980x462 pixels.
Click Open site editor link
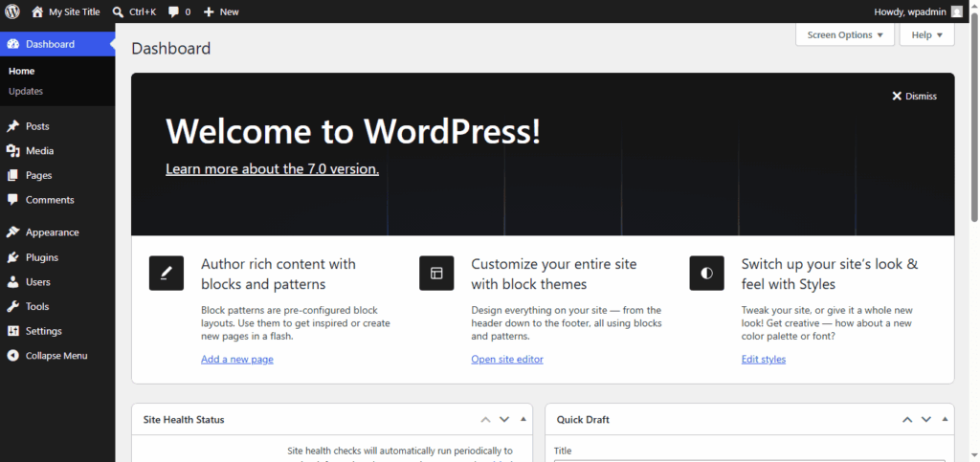(507, 359)
